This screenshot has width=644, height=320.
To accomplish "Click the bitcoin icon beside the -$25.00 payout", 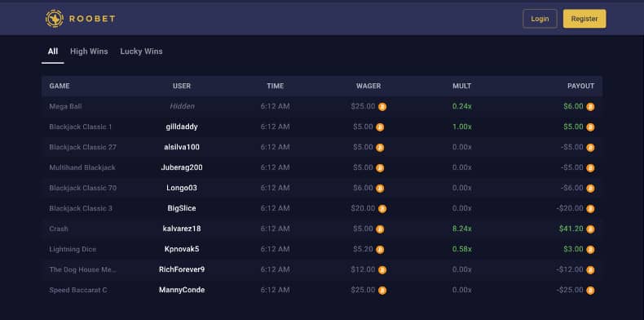I will (x=590, y=291).
